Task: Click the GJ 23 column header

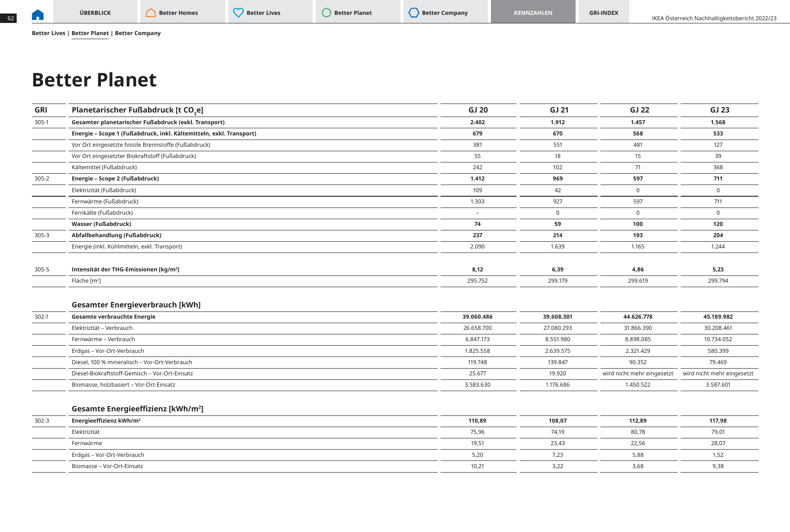Action: 720,110
